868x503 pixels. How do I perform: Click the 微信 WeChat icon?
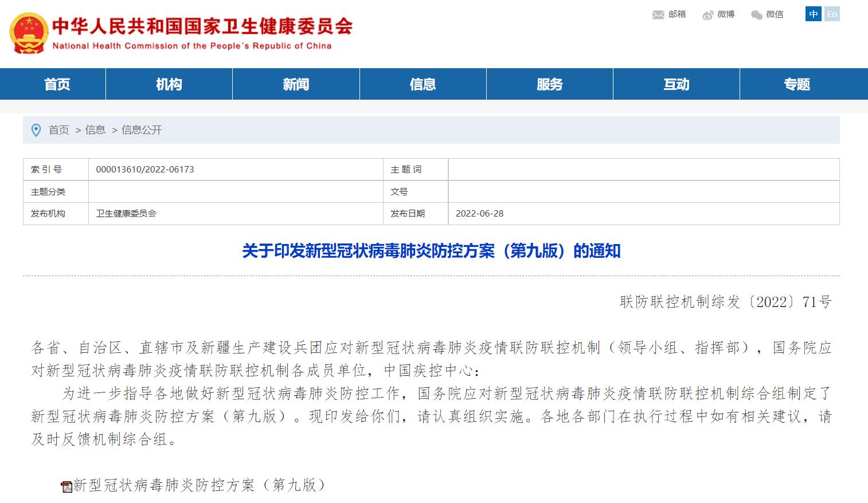click(757, 15)
